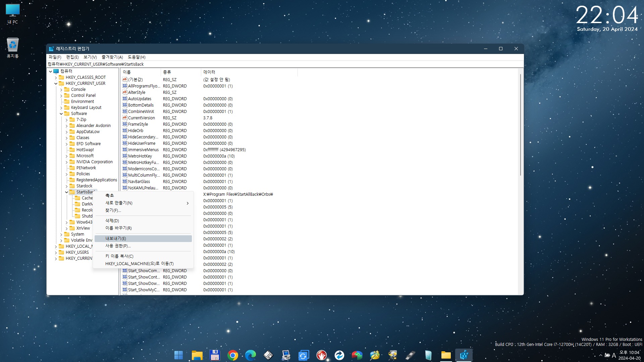Open the File (파일) menu
The height and width of the screenshot is (362, 644).
(x=55, y=57)
